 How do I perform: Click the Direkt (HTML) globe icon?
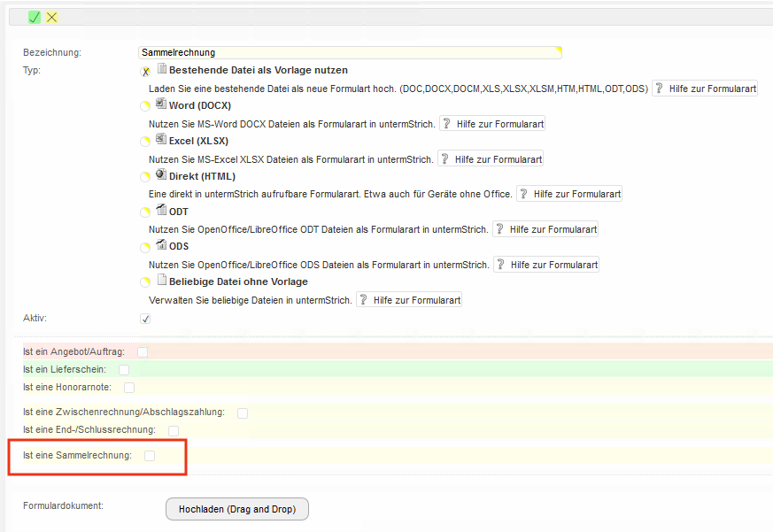click(x=161, y=175)
